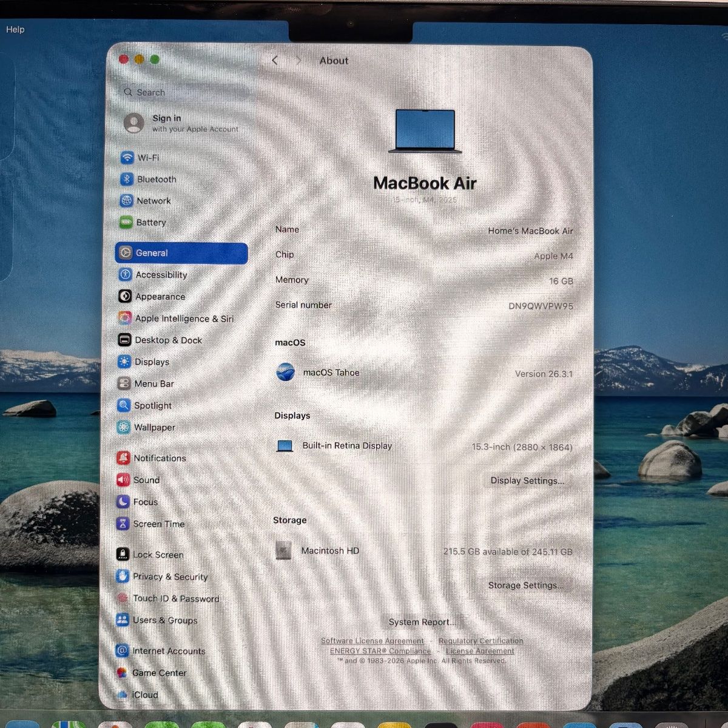Open System Report
The height and width of the screenshot is (728, 728).
pyautogui.click(x=422, y=622)
